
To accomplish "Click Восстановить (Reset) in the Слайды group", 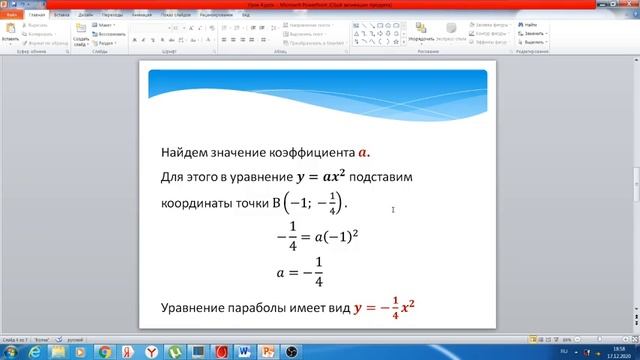I will click(109, 34).
